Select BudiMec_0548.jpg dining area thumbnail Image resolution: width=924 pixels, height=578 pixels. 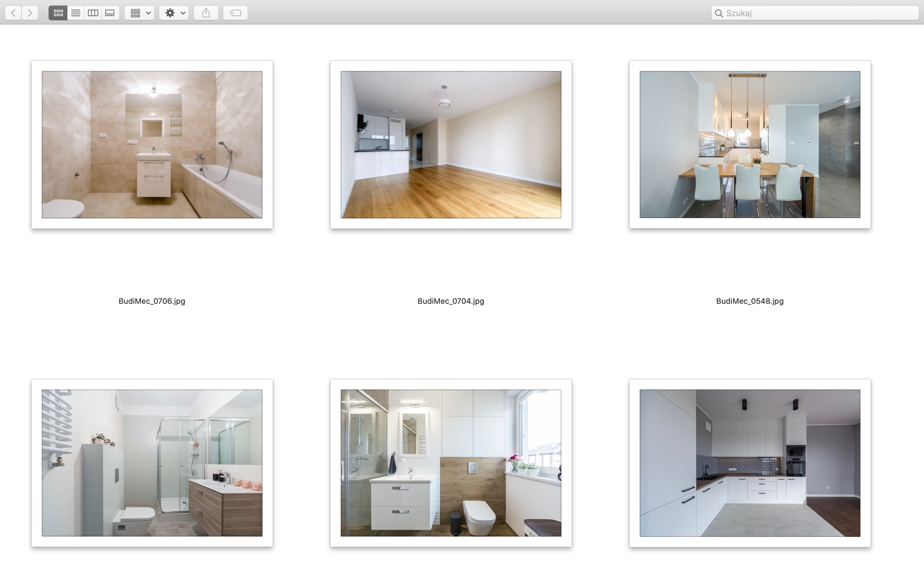[750, 144]
